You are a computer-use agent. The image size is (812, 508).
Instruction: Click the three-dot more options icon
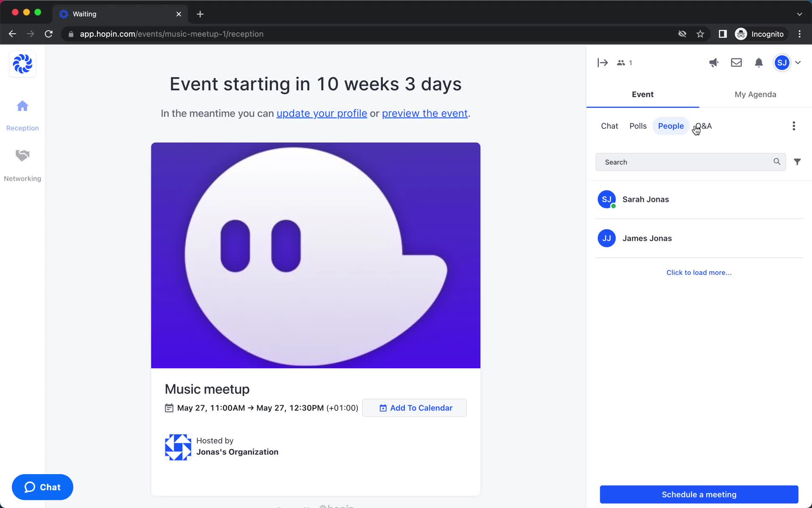pos(793,126)
